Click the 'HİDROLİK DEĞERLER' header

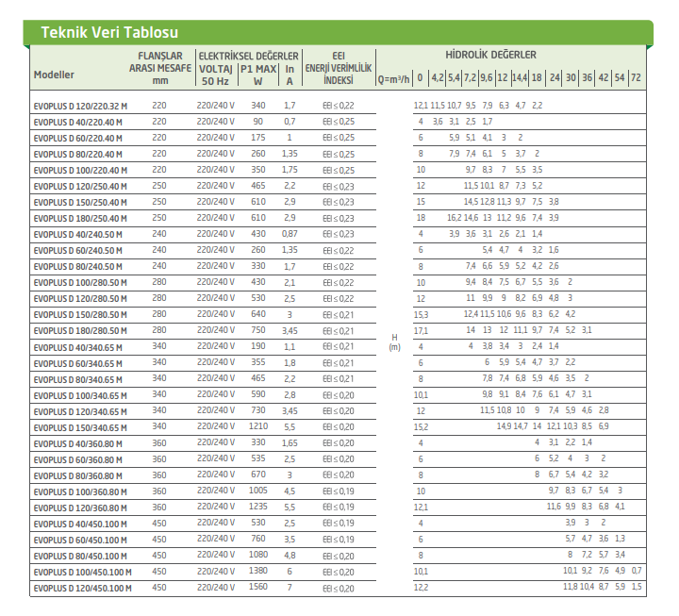490,55
